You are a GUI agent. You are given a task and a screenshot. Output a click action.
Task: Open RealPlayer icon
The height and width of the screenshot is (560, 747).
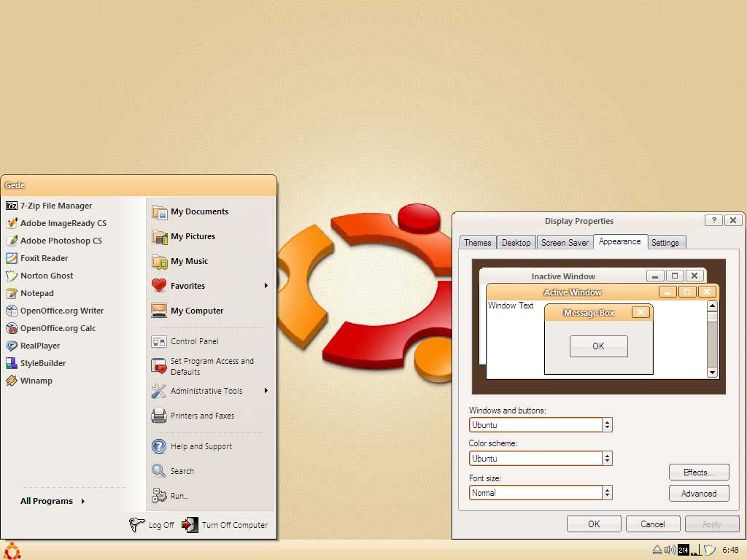[12, 346]
